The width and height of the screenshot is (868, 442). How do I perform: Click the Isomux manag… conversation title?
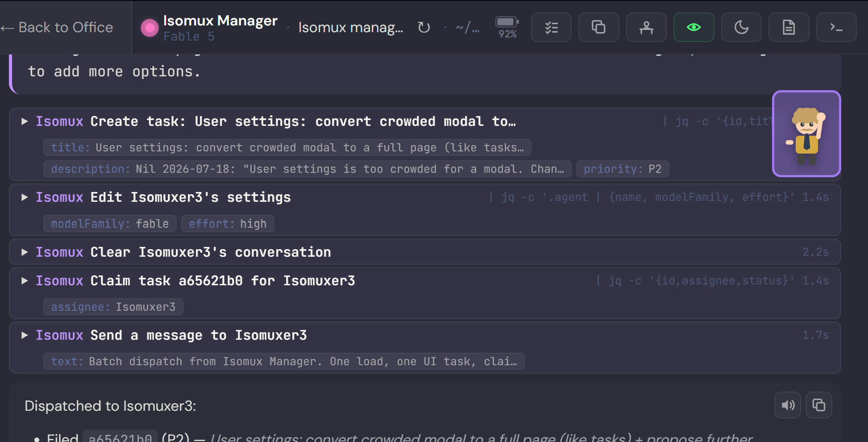(x=351, y=28)
